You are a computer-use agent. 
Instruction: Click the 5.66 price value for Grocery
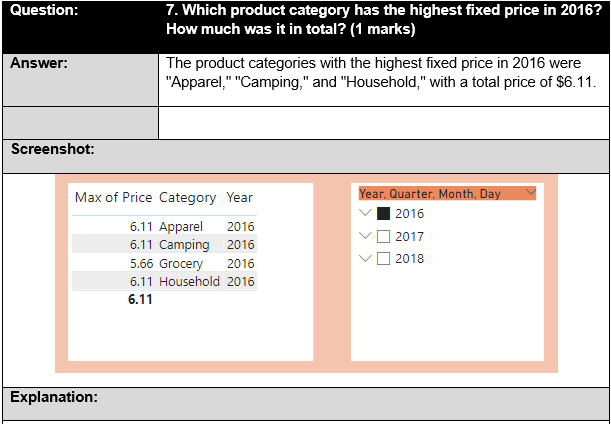coord(141,264)
